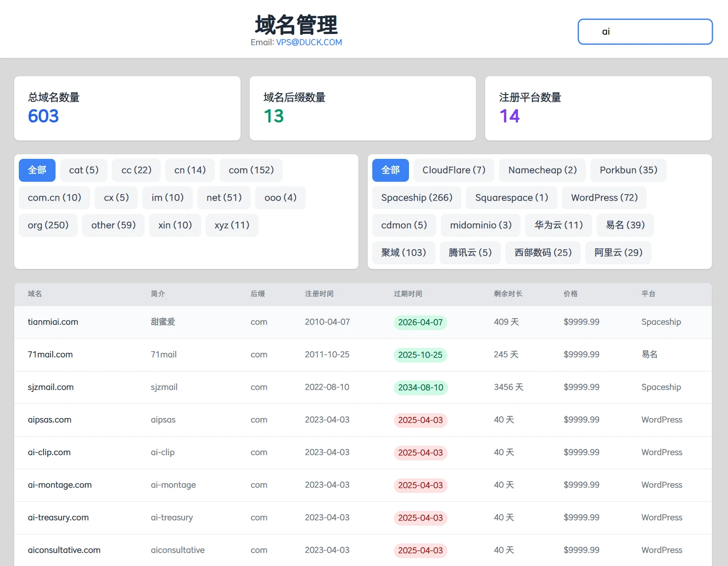The image size is (728, 566).
Task: Click the 过期时间 column header
Action: click(x=408, y=294)
